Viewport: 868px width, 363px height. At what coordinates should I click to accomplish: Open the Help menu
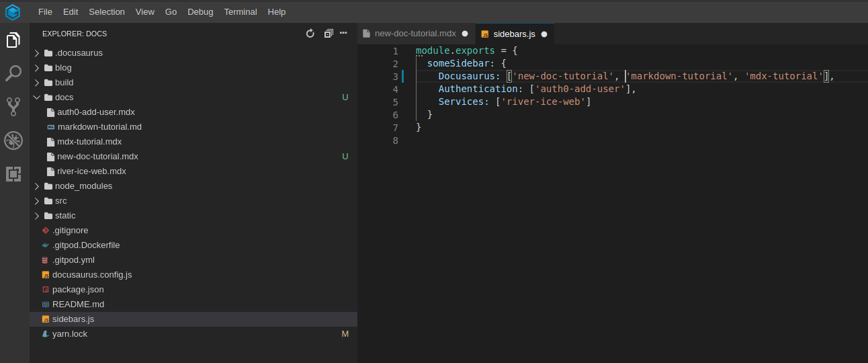[x=276, y=12]
